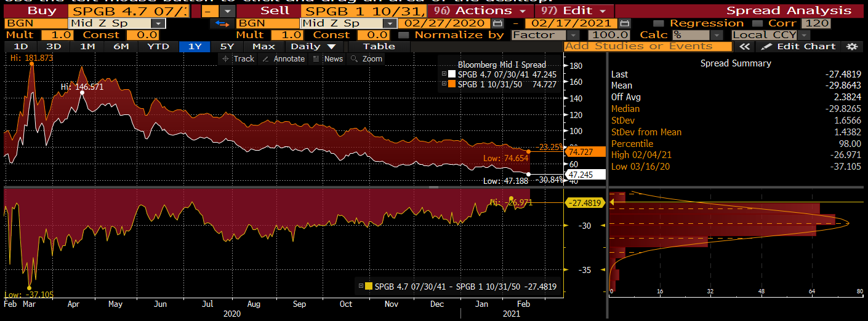Image resolution: width=868 pixels, height=321 pixels.
Task: Open the 97) Edit menu
Action: (x=574, y=11)
